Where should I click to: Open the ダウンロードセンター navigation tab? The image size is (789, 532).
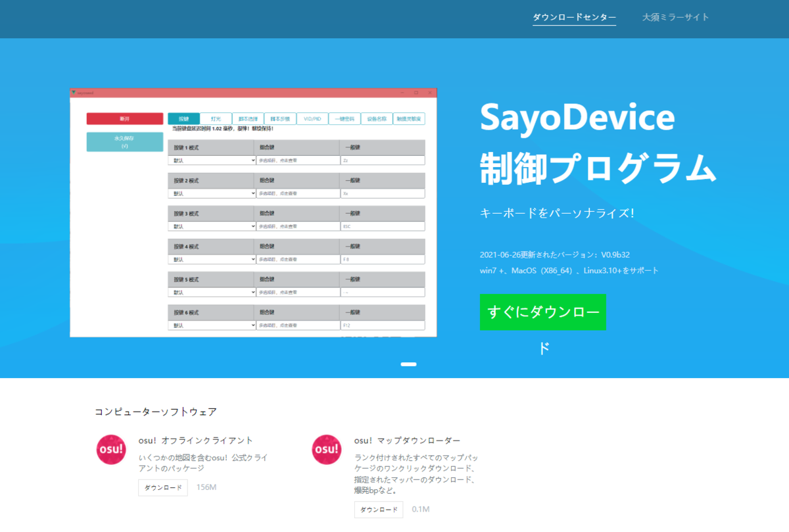point(574,17)
